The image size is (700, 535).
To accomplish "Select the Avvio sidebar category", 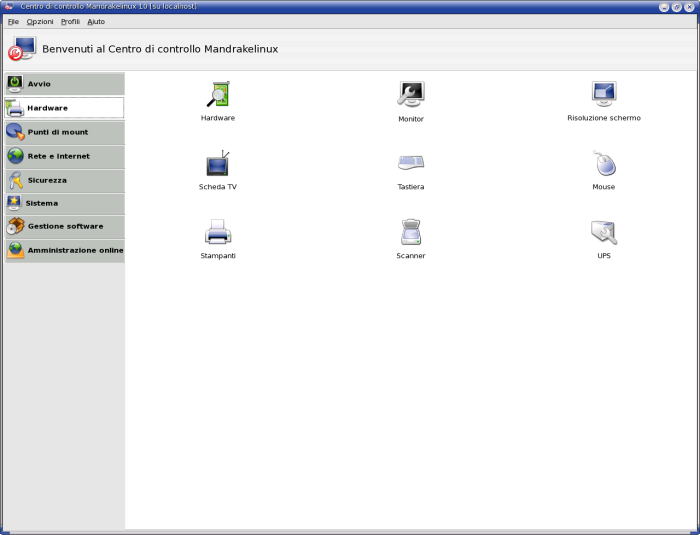I will click(x=64, y=84).
